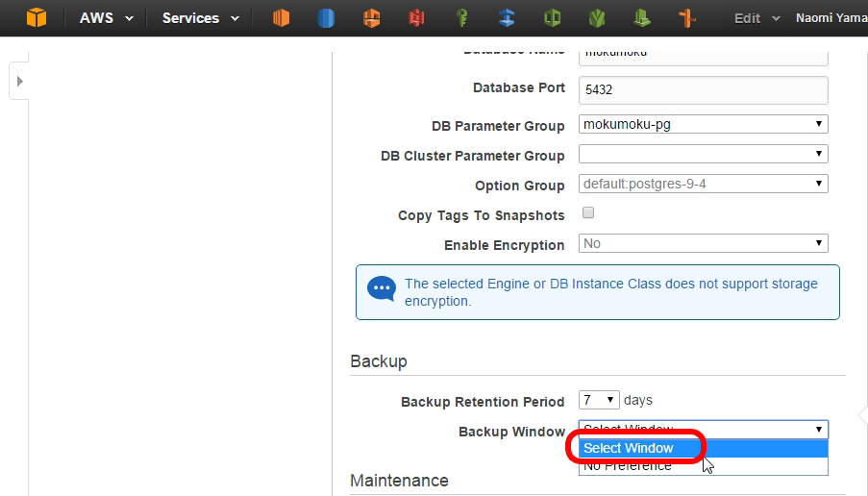
Task: Click the AWS orange cube logo
Action: (x=37, y=17)
